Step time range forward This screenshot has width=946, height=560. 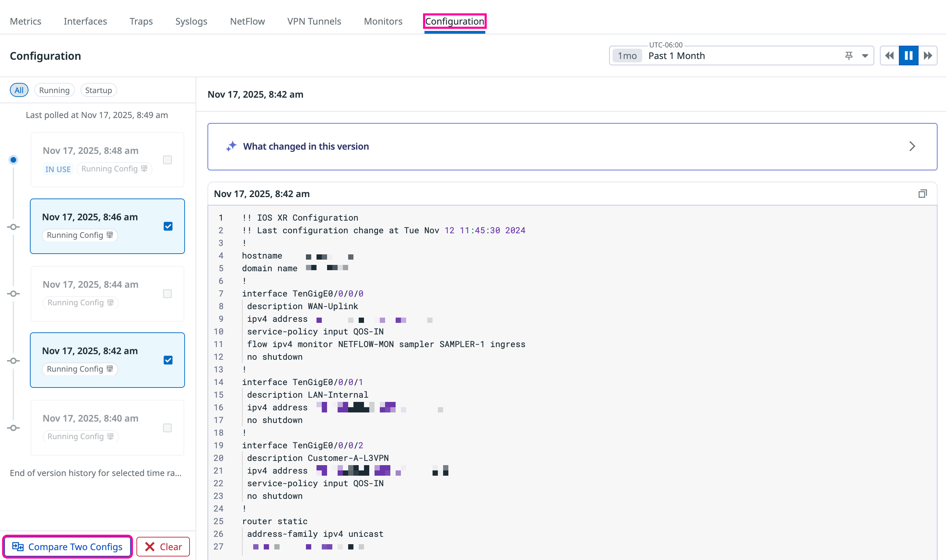point(927,56)
